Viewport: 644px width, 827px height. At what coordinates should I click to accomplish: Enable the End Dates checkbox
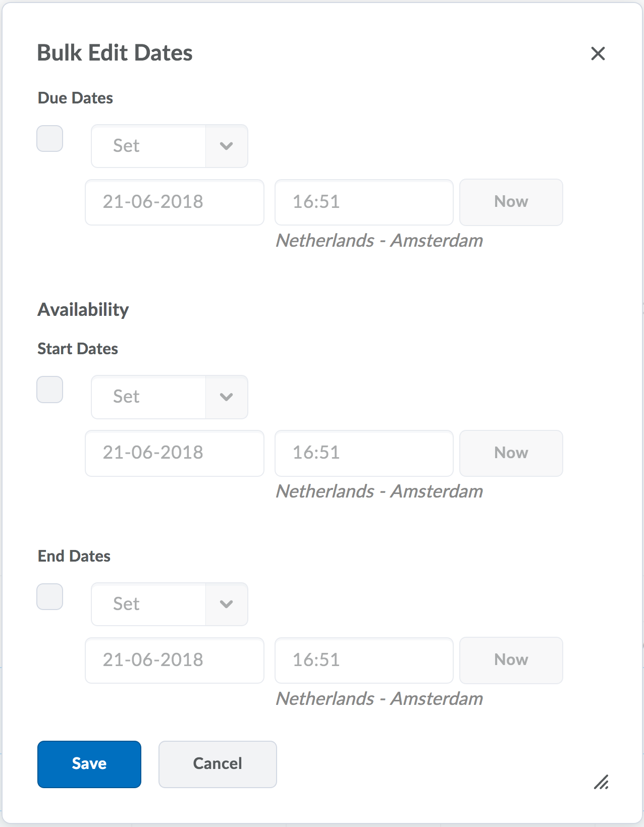[50, 597]
